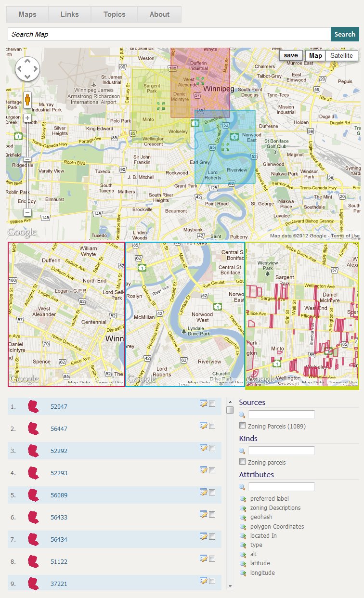Select the red-bordered map thumbnail
Image resolution: width=364 pixels, height=598 pixels.
pyautogui.click(x=66, y=314)
